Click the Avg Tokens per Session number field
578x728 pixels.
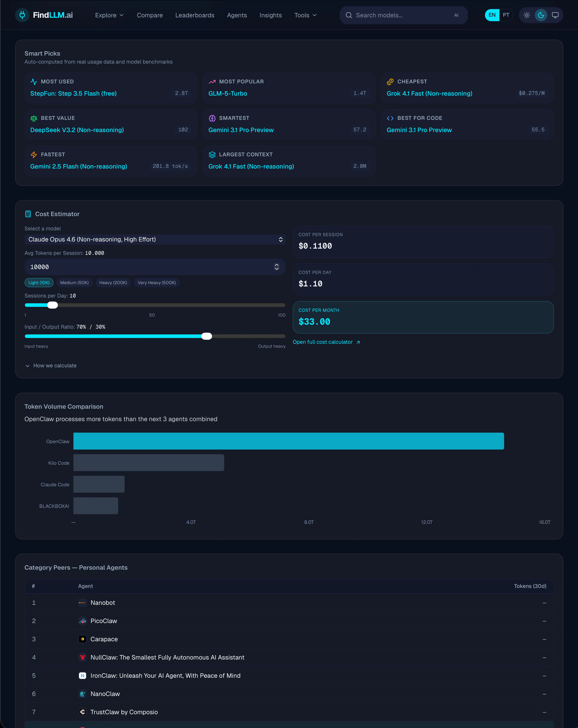pyautogui.click(x=155, y=267)
